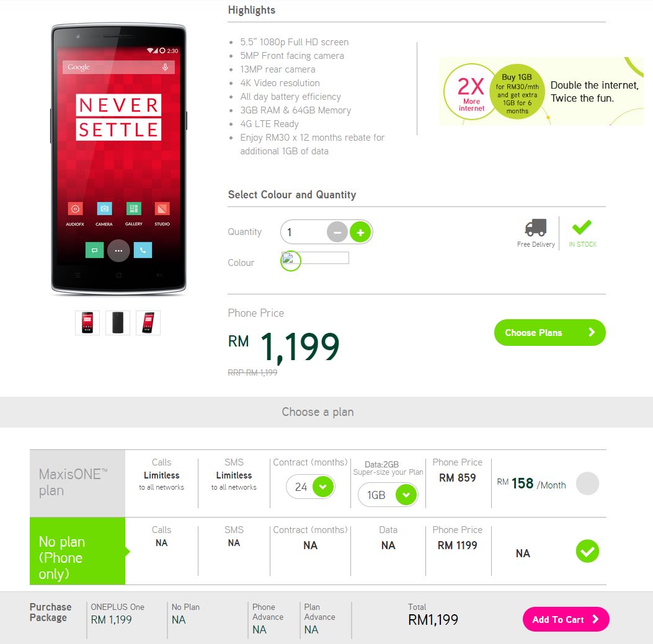Click into the quantity input field
Screen dimensions: 653x644
(x=304, y=232)
